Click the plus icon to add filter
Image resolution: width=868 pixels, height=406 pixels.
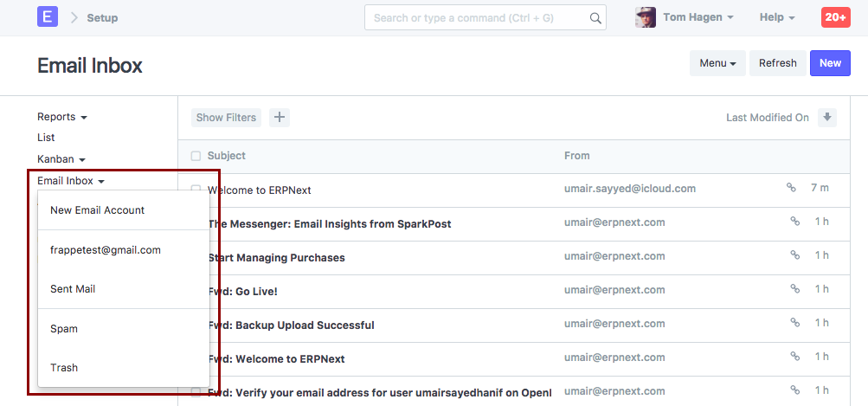click(279, 118)
